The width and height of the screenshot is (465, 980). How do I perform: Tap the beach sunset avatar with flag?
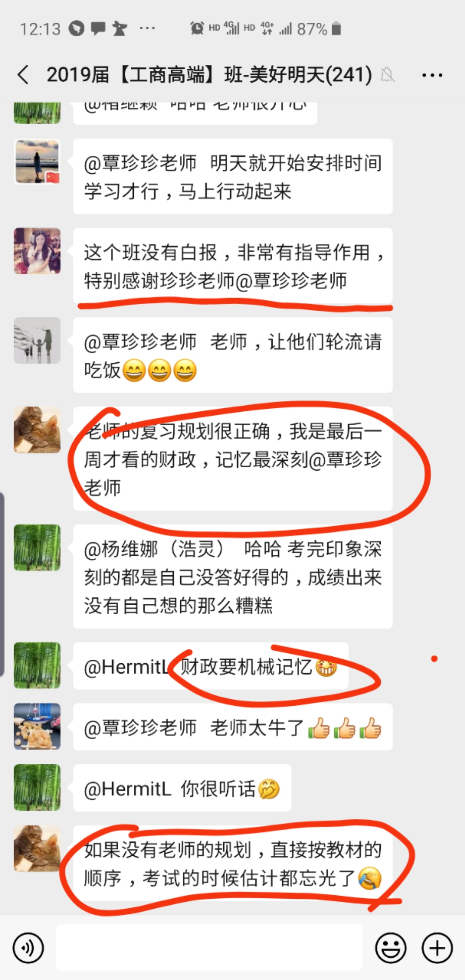[x=37, y=162]
